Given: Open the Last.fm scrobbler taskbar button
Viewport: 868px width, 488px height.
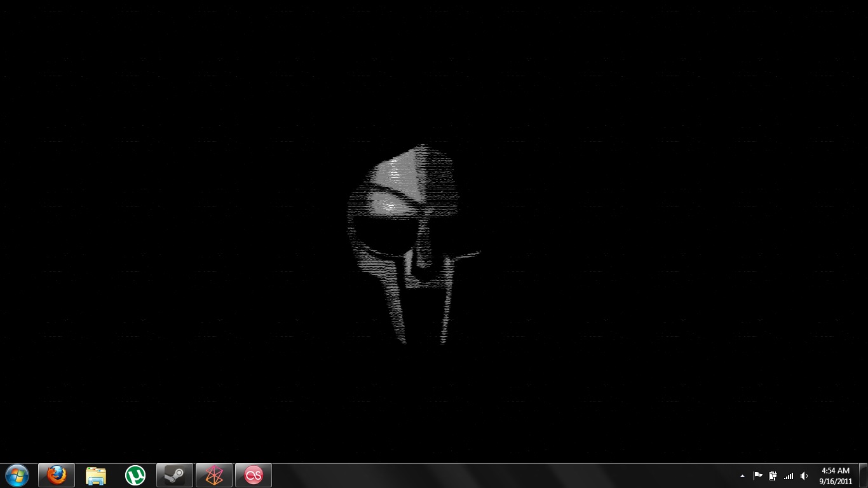Looking at the screenshot, I should pyautogui.click(x=254, y=475).
